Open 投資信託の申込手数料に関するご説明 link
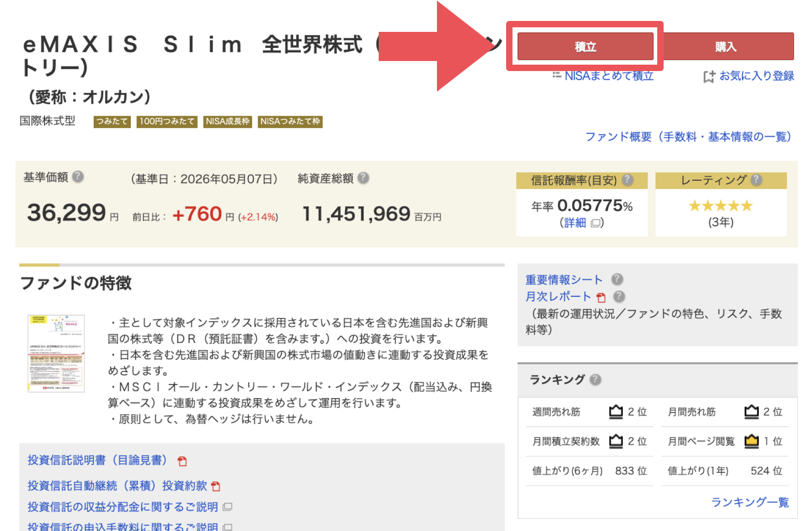This screenshot has height=531, width=812. pos(122,526)
